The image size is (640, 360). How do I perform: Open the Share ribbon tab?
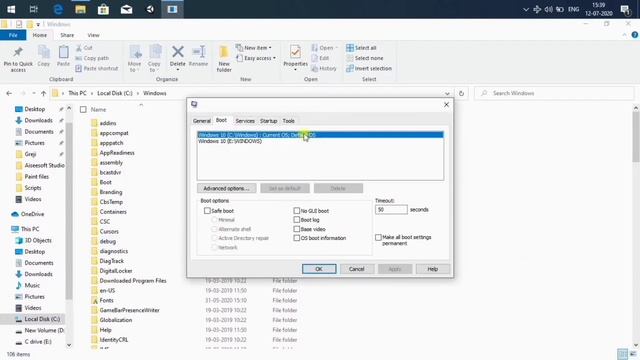point(67,35)
